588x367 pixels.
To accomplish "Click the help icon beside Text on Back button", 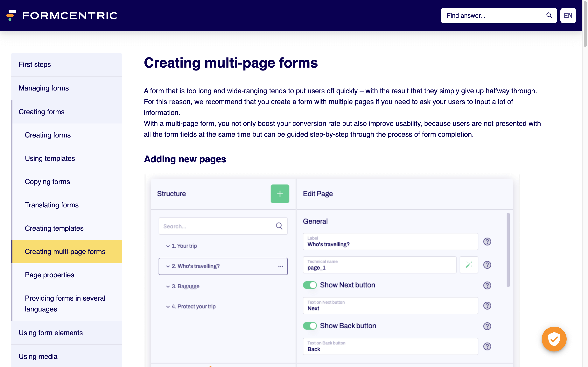I will pos(487,346).
